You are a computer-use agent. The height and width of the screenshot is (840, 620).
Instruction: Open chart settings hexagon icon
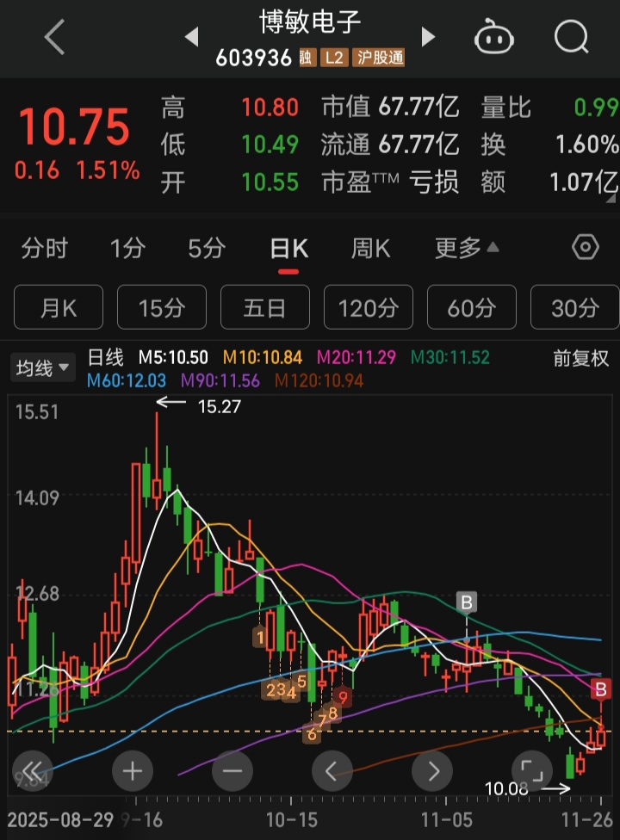(x=586, y=248)
